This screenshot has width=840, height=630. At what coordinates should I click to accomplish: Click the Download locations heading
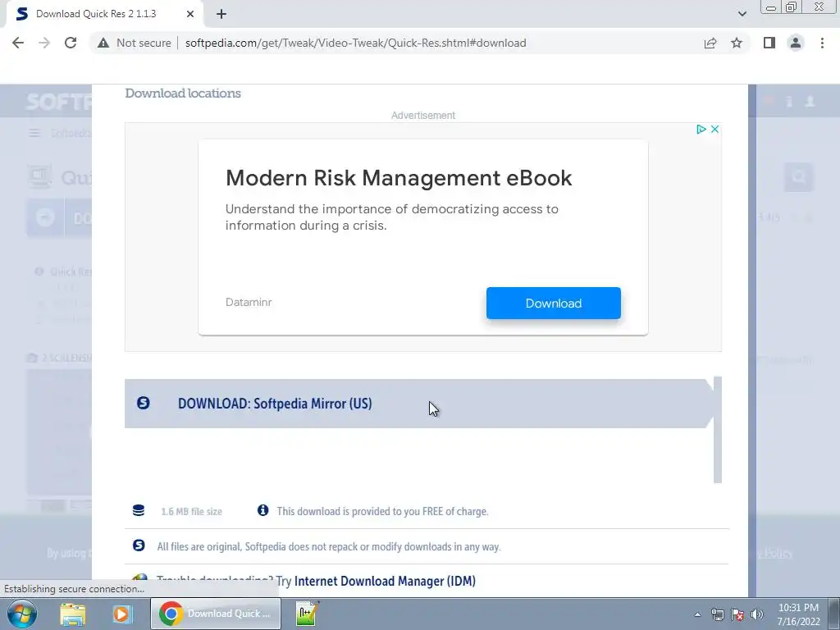tap(183, 94)
